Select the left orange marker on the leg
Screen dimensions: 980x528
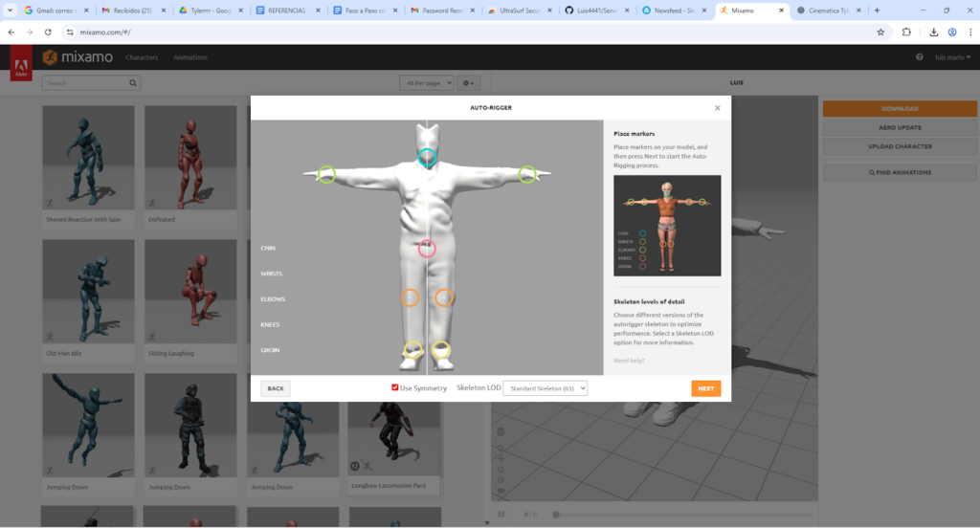(410, 298)
